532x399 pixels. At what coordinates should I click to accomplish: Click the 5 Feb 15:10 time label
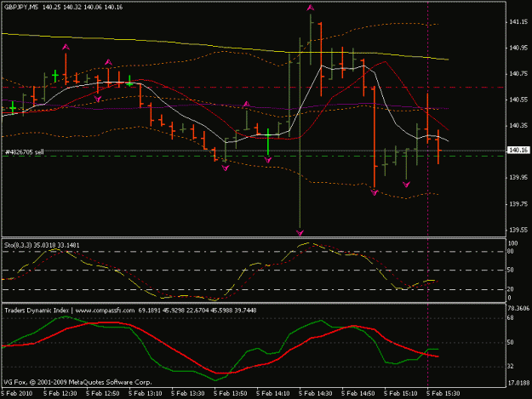(400, 394)
